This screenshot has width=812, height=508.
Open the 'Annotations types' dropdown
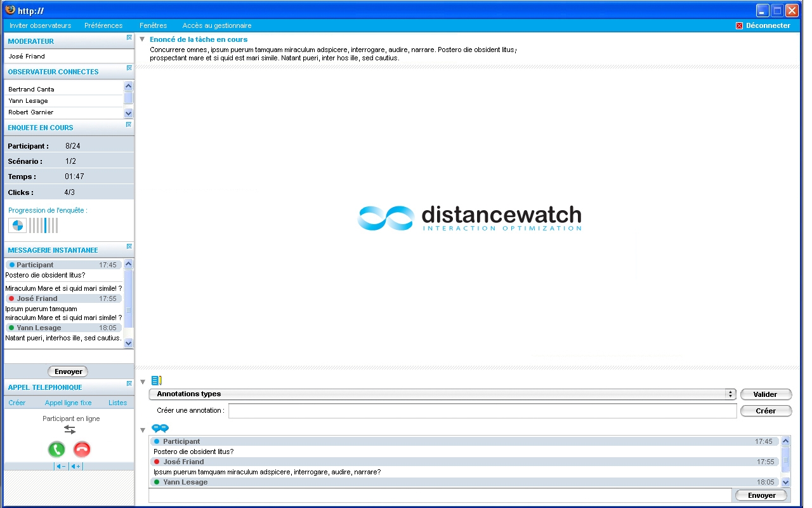[x=442, y=394]
